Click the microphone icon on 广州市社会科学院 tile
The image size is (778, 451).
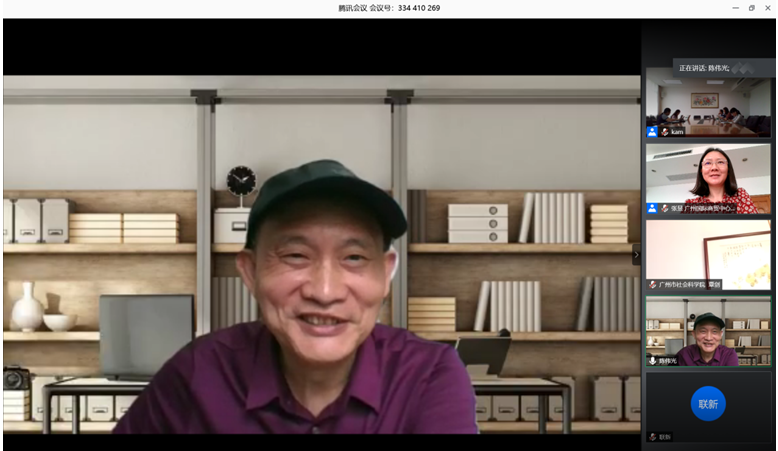click(x=652, y=284)
